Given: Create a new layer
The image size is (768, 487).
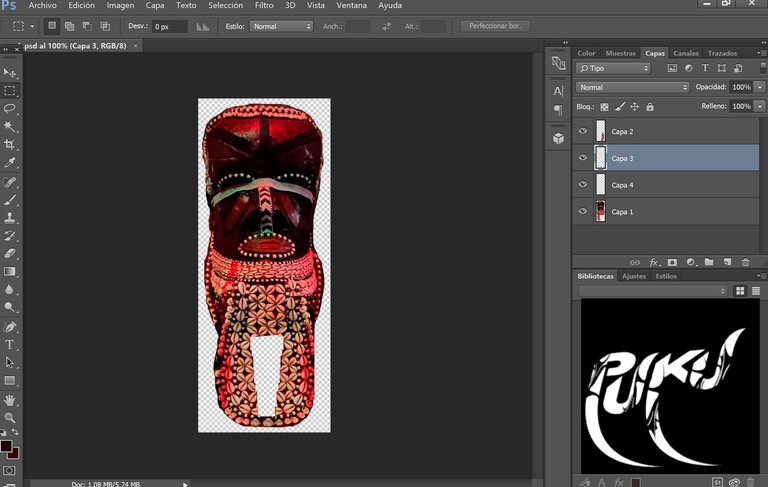Looking at the screenshot, I should 727,262.
